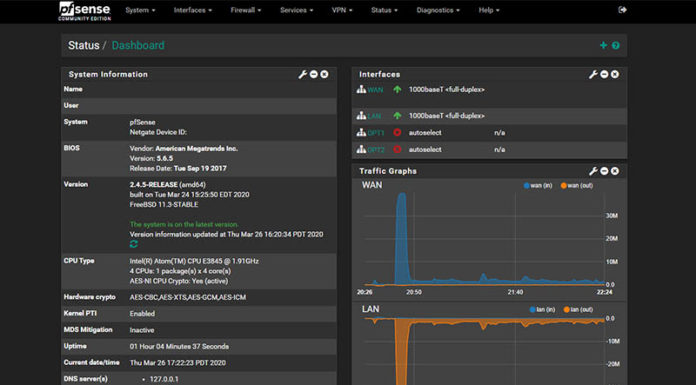Click the green up arrow for LAN
Image resolution: width=696 pixels, height=385 pixels.
[x=397, y=116]
